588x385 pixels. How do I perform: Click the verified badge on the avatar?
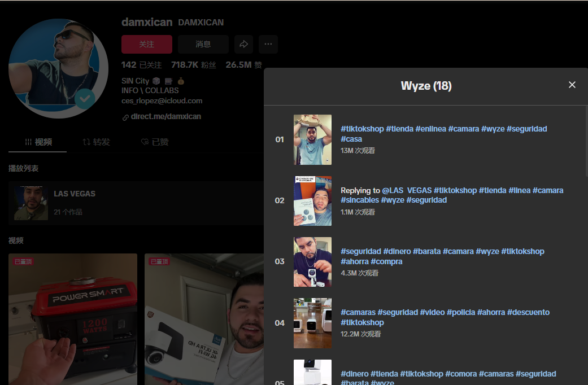[85, 99]
